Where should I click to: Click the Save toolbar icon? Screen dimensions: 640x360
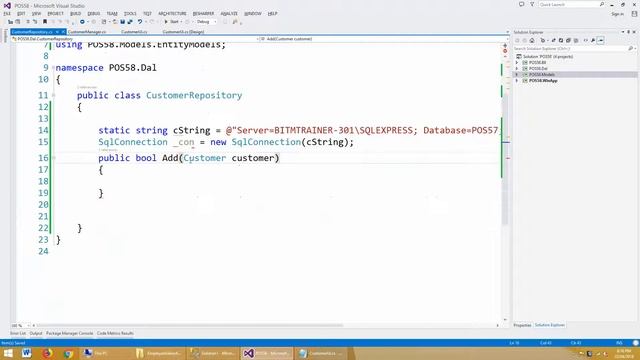[122, 22]
